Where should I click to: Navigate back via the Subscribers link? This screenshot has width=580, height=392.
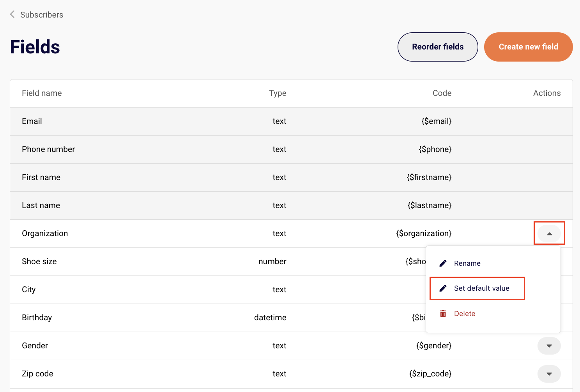tap(42, 14)
